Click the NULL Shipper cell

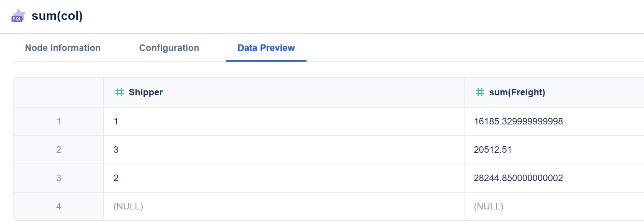[128, 206]
